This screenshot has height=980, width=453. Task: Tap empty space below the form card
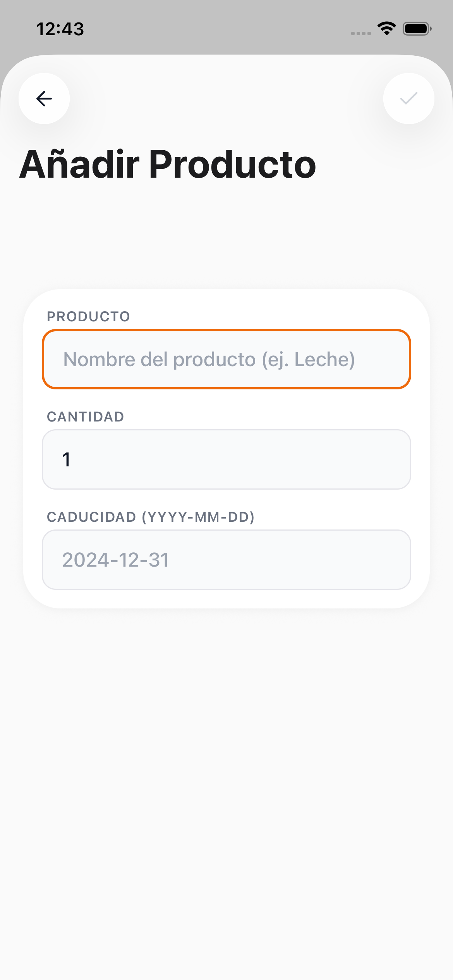(x=226, y=774)
